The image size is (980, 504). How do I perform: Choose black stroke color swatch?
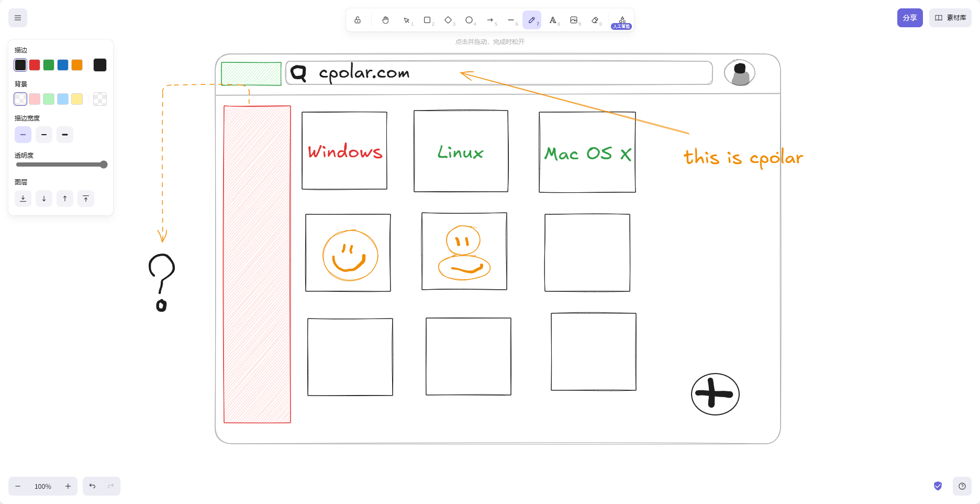[x=20, y=65]
